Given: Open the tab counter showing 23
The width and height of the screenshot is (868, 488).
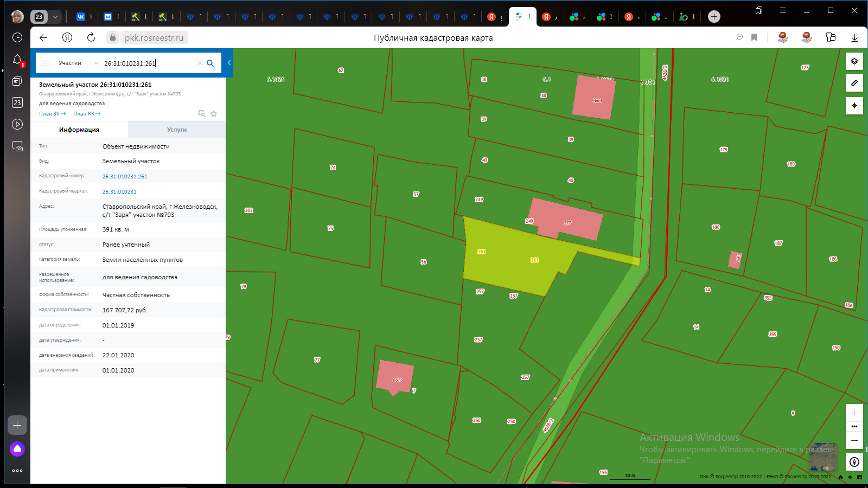Looking at the screenshot, I should [x=39, y=17].
